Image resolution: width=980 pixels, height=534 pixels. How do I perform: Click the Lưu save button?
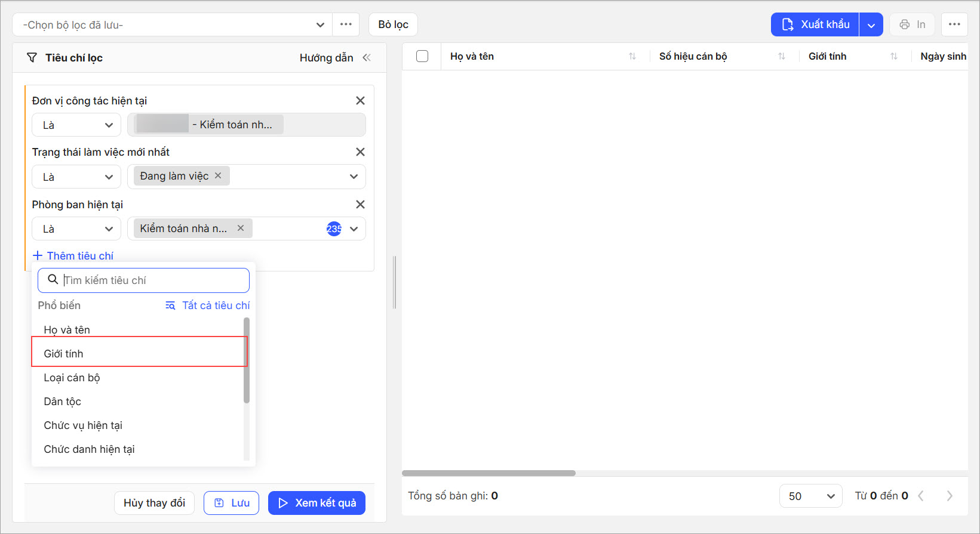(231, 503)
